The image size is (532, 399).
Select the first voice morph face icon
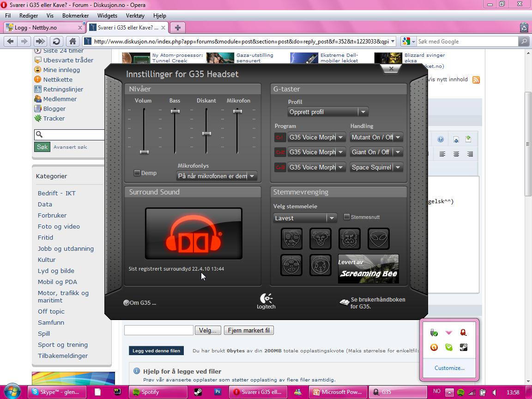291,238
